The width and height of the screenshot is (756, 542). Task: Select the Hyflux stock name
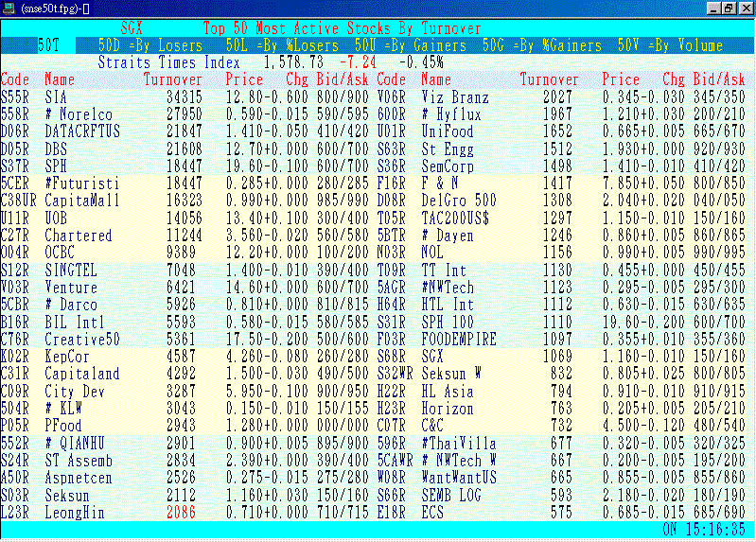pos(451,114)
